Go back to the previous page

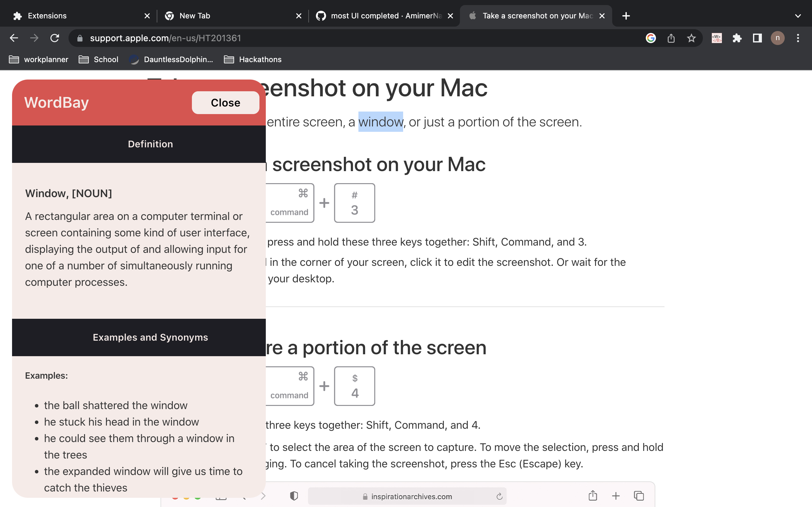[14, 38]
